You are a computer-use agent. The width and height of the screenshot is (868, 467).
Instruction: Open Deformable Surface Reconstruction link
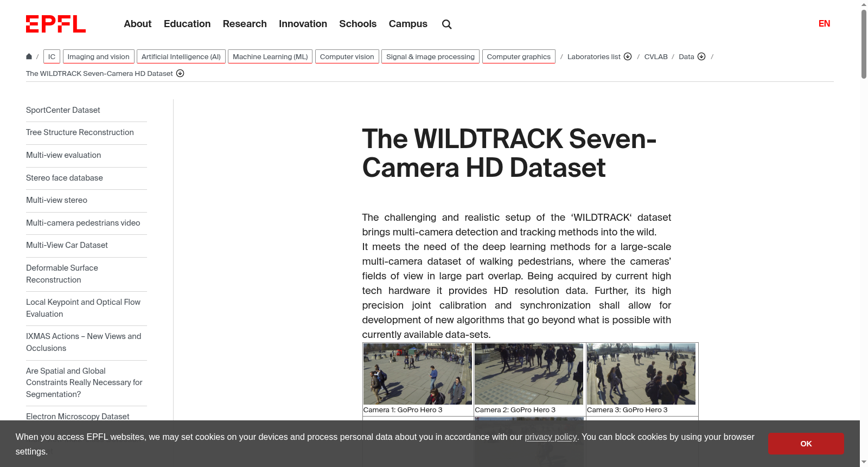(x=62, y=274)
